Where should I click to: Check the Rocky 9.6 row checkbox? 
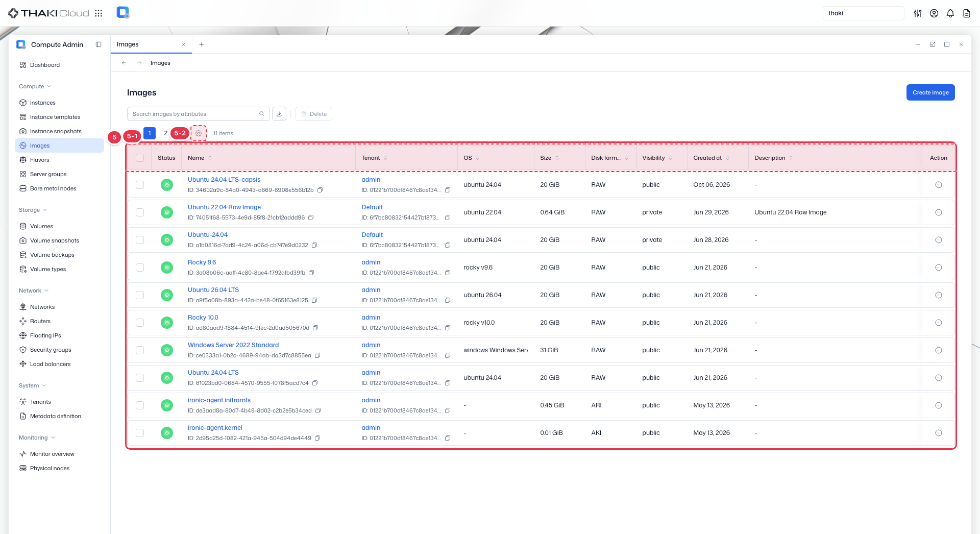click(140, 268)
